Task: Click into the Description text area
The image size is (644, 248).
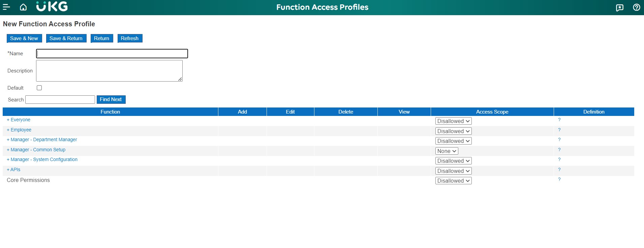Action: 109,71
